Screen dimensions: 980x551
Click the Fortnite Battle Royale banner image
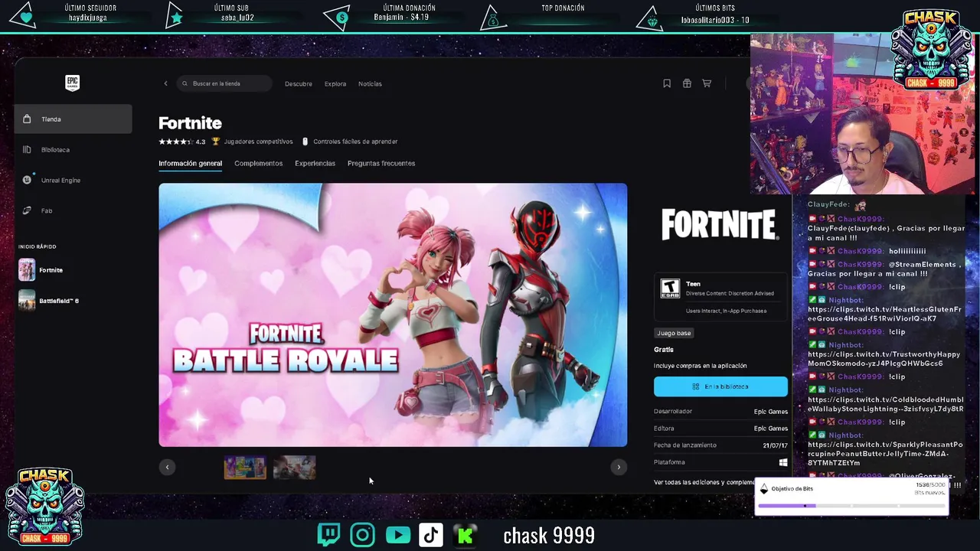[393, 315]
